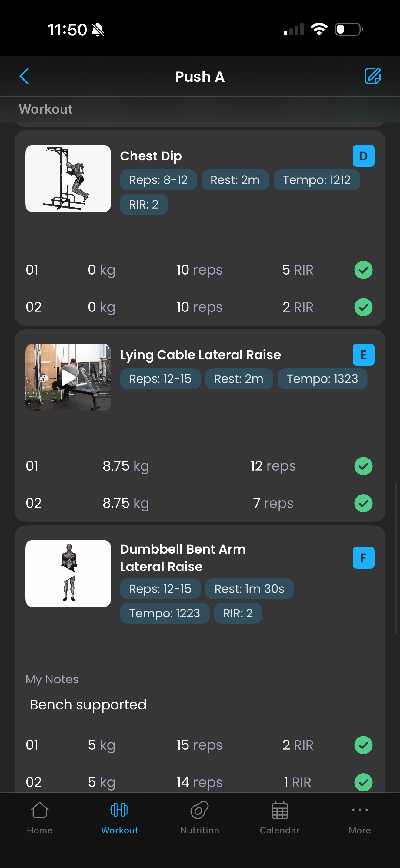
Task: Toggle Chest Dip set 02 completion
Action: point(363,307)
